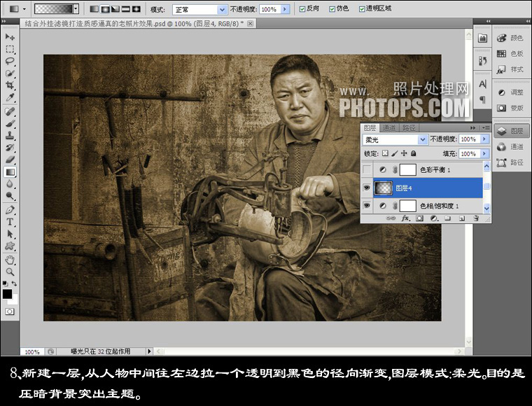Viewport: 532px width, 406px height.
Task: Show the 色彩平衡 1 layer visibility box
Action: (367, 169)
